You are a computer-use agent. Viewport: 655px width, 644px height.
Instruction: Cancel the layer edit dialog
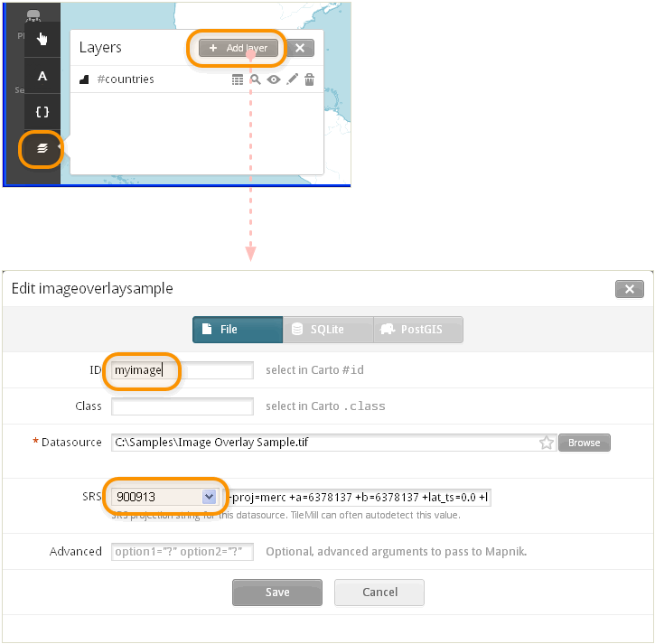(x=379, y=593)
